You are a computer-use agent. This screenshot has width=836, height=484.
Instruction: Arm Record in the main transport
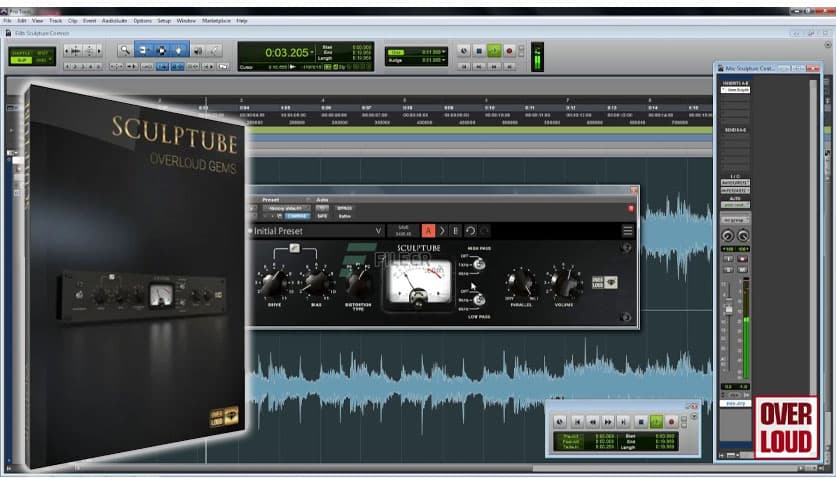(x=509, y=51)
